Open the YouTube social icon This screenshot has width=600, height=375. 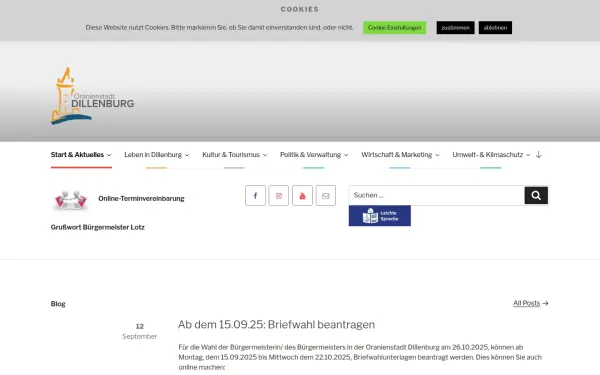tap(302, 196)
